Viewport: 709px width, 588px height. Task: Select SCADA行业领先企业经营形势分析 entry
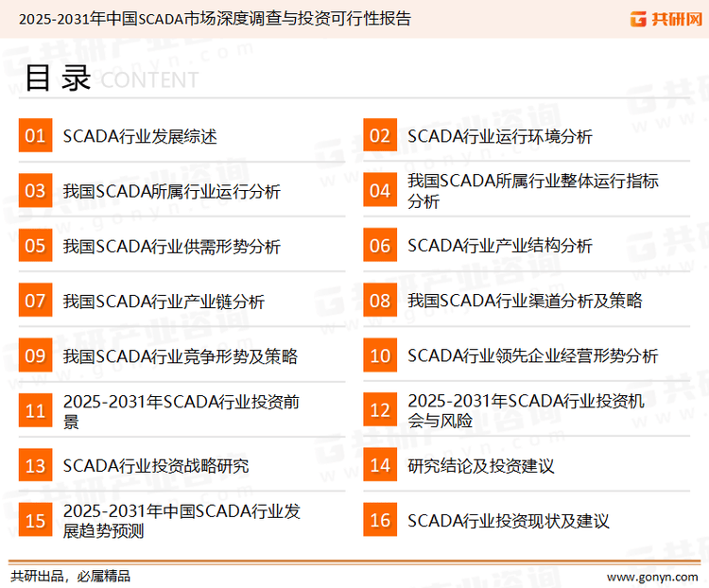[532, 356]
